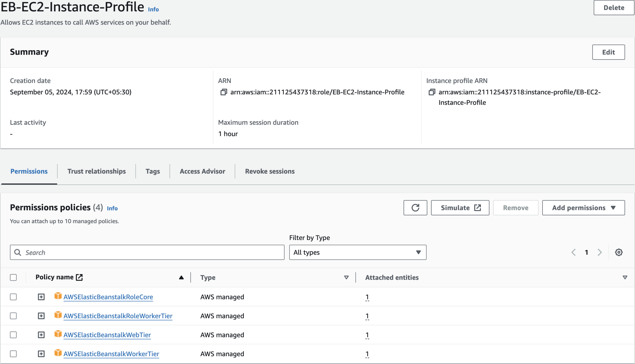The height and width of the screenshot is (364, 635).
Task: Toggle the select-all policies checkbox
Action: [13, 277]
